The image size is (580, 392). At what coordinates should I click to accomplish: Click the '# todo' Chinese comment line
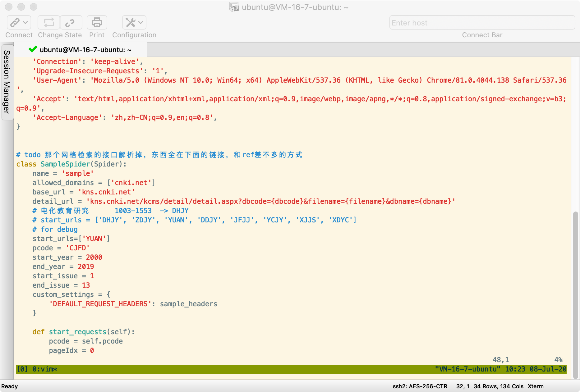click(x=159, y=155)
